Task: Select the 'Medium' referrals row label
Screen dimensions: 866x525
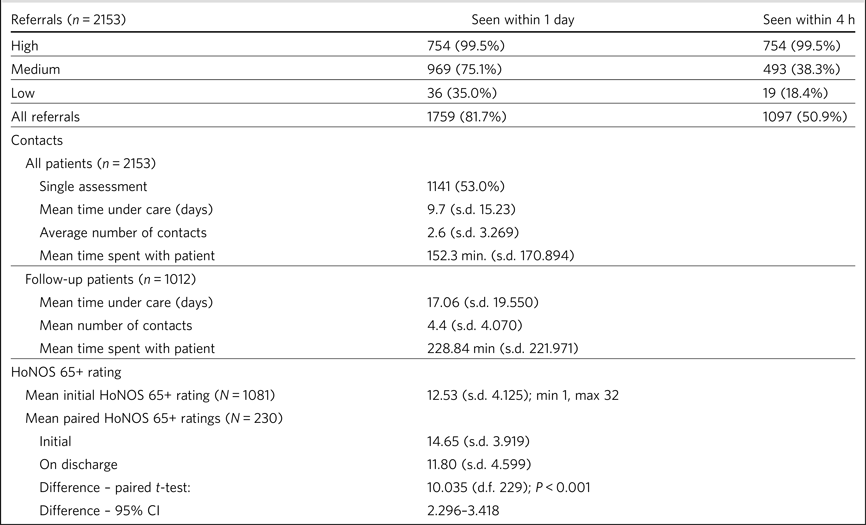Action: click(x=34, y=69)
